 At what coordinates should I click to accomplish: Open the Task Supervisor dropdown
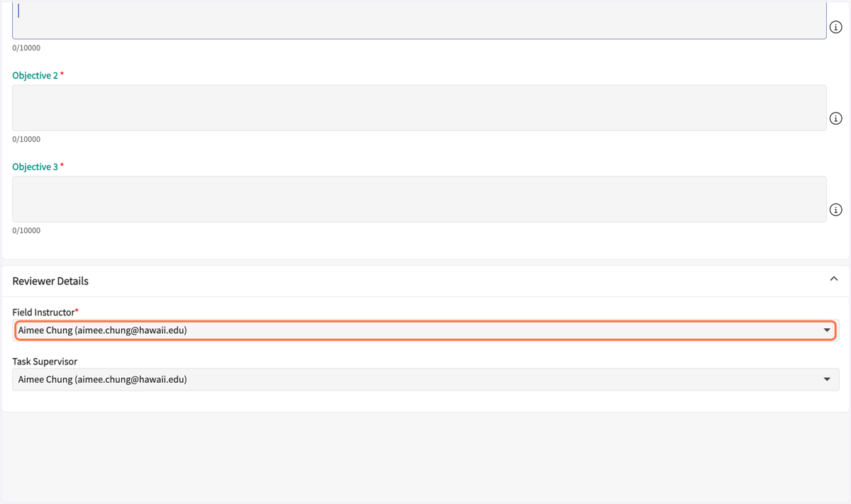425,379
